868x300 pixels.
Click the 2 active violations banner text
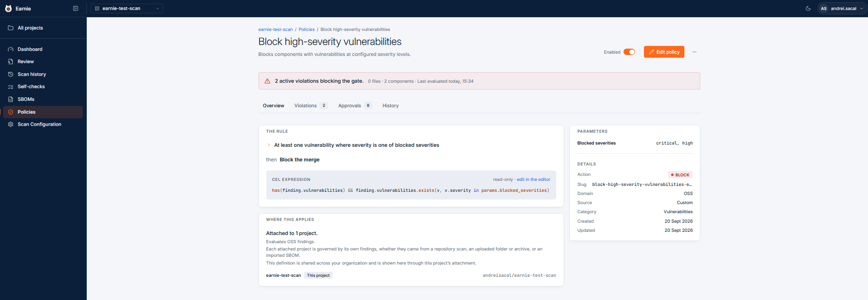pos(319,81)
